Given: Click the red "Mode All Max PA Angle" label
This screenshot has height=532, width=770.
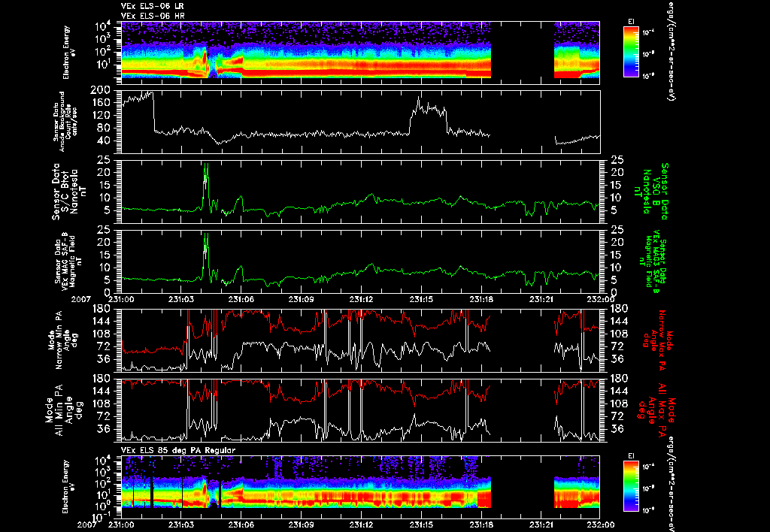Looking at the screenshot, I should click(x=657, y=410).
